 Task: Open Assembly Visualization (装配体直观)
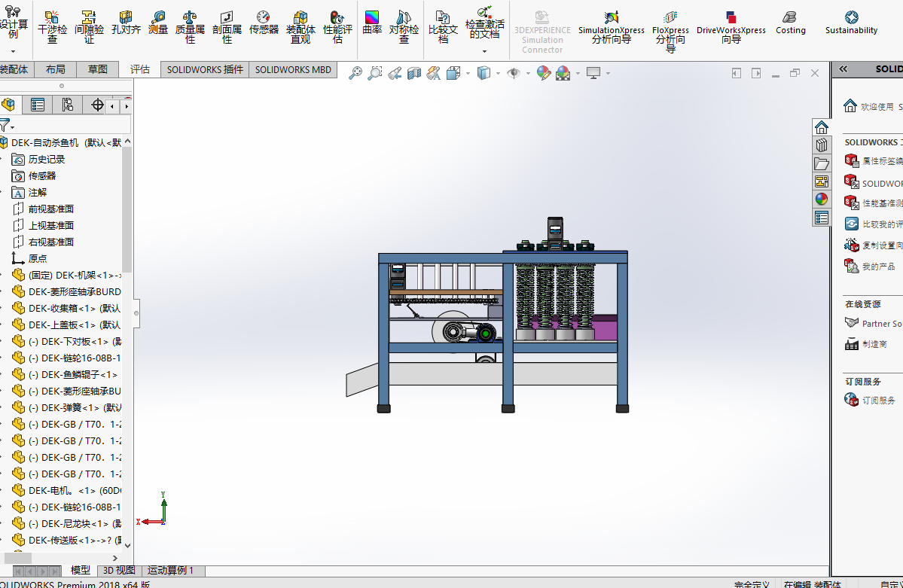[x=300, y=27]
